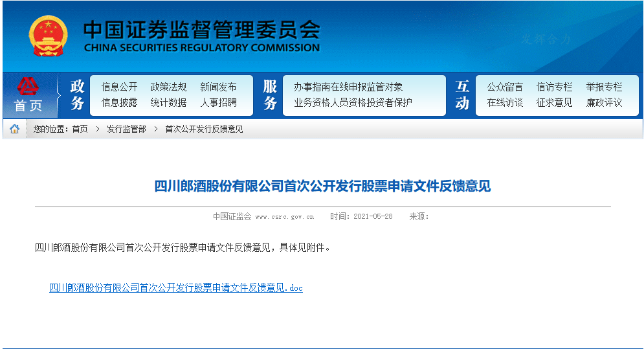The height and width of the screenshot is (349, 644).
Task: Go to 投资者保护 page
Action: [x=390, y=102]
